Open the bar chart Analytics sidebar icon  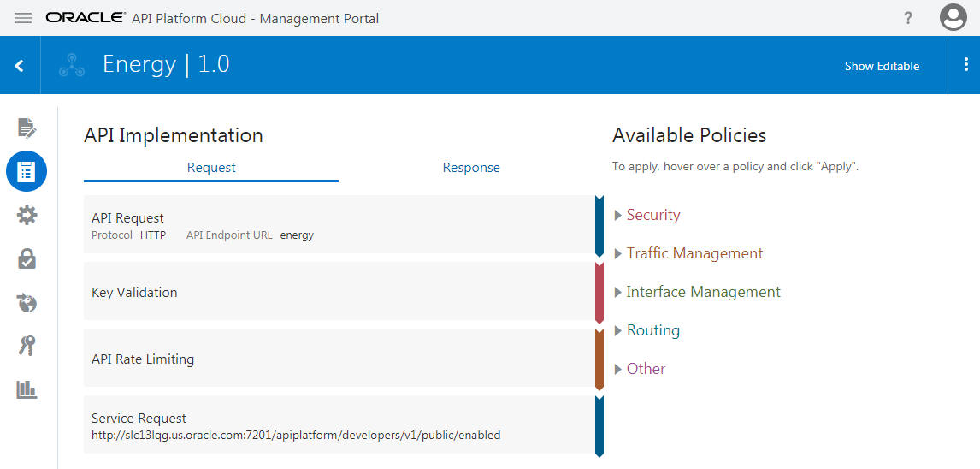(x=27, y=389)
